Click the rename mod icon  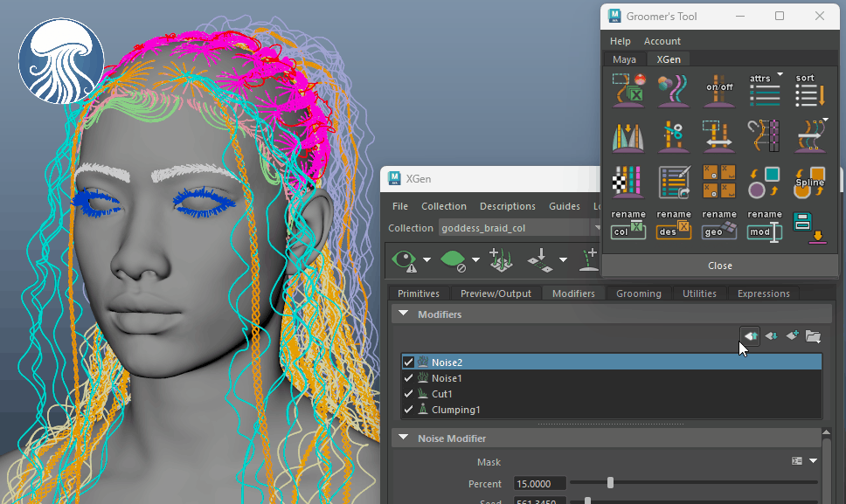pyautogui.click(x=765, y=225)
